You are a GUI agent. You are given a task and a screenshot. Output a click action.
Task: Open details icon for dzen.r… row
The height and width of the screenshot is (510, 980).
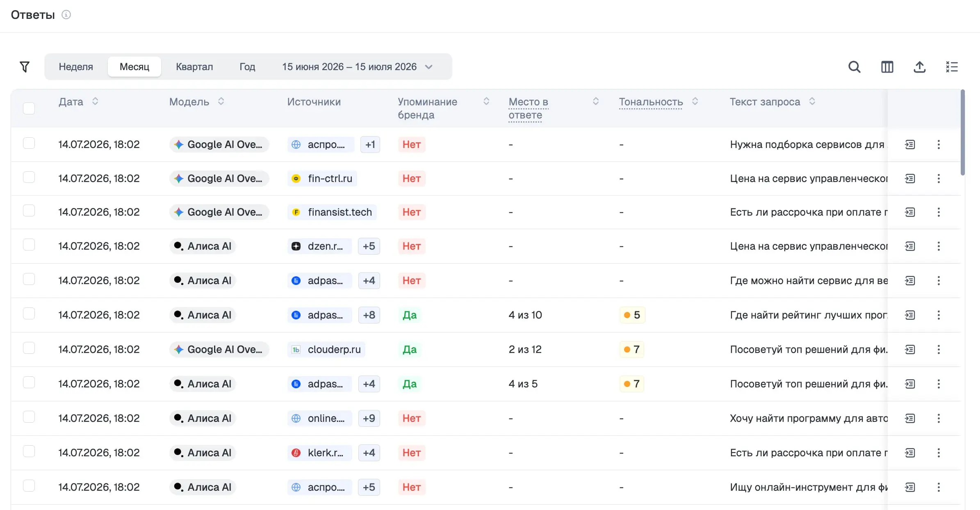910,246
